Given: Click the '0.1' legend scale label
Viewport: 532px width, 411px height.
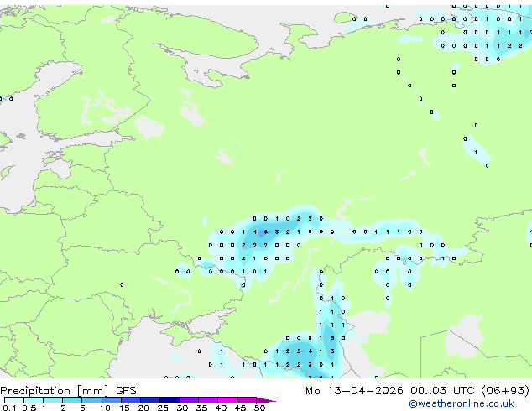Looking at the screenshot, I should 9,408.
